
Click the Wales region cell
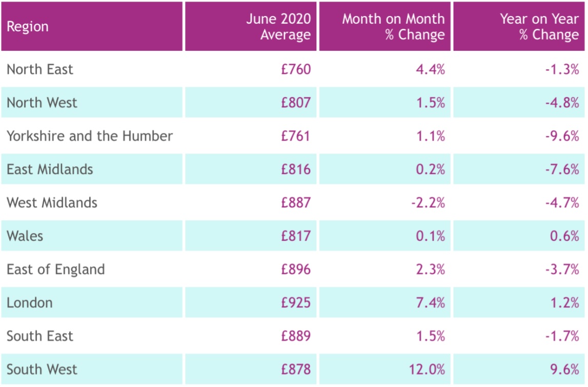(25, 236)
